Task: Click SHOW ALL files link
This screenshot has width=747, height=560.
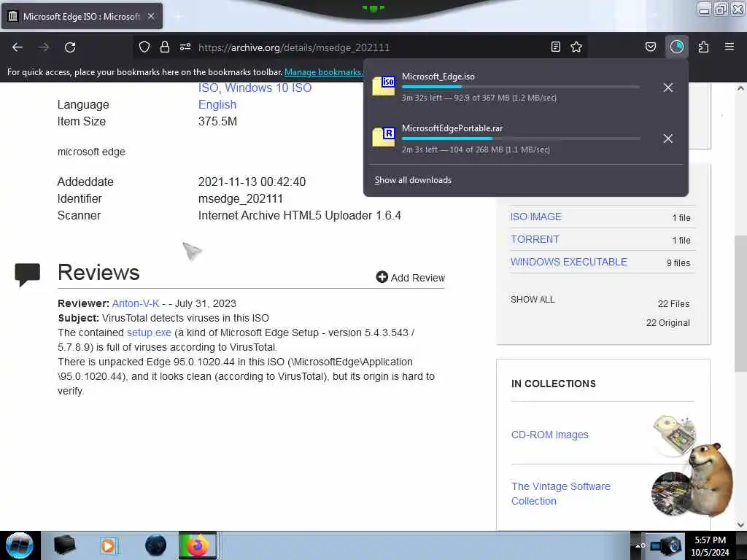Action: click(533, 300)
